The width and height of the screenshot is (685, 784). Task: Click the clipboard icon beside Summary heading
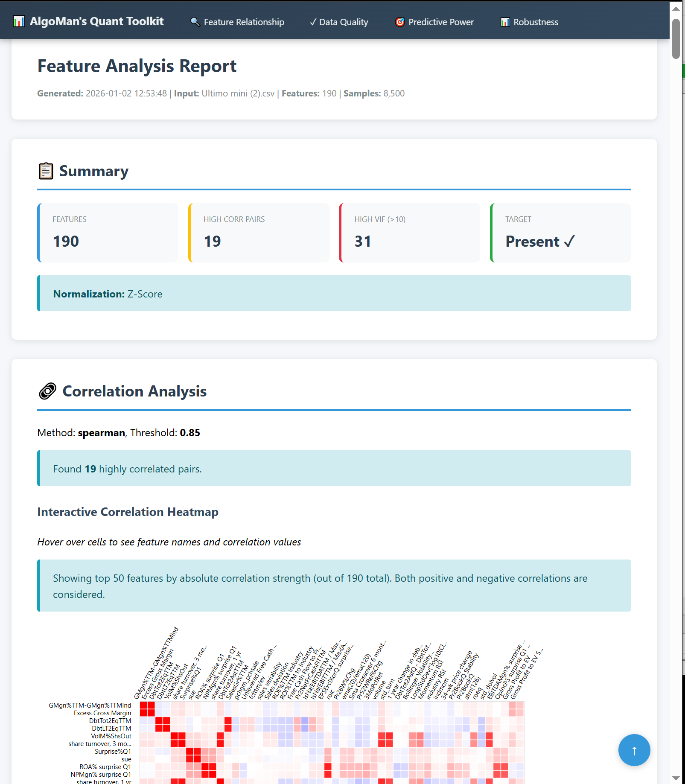pyautogui.click(x=45, y=170)
